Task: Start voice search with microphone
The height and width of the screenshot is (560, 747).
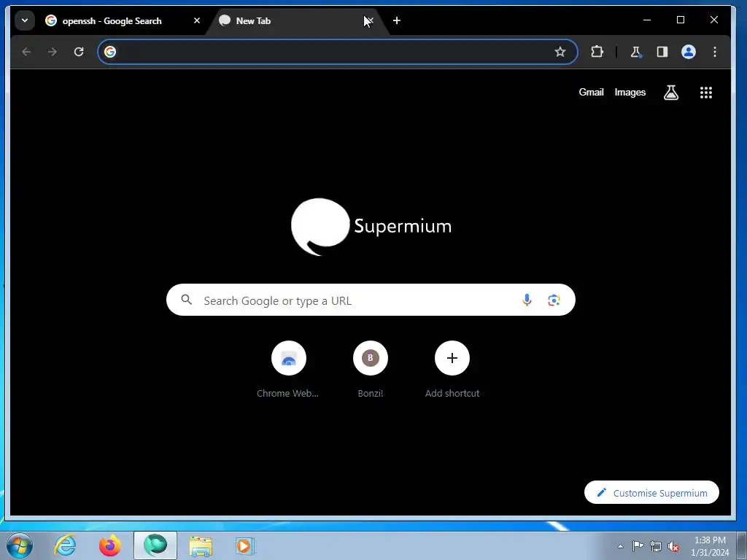Action: point(527,300)
